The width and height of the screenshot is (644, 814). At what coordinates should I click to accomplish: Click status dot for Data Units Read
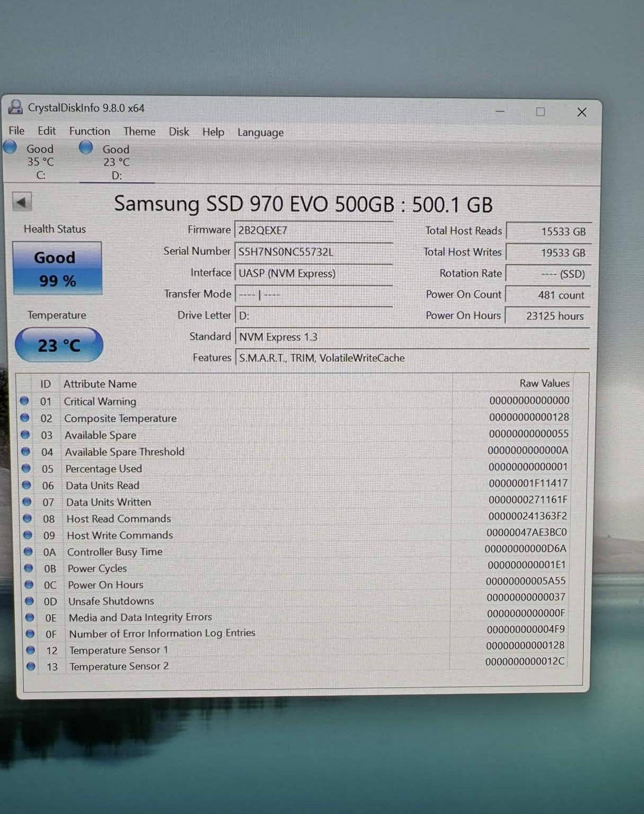point(27,485)
